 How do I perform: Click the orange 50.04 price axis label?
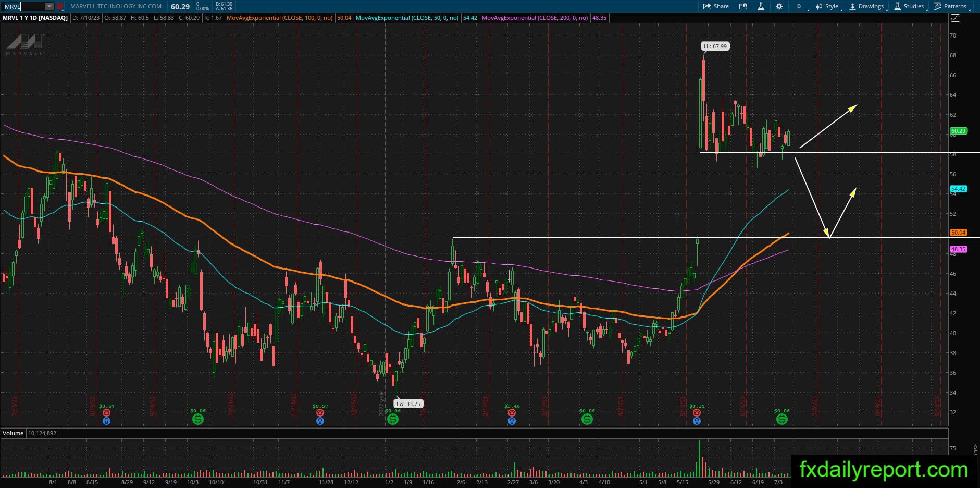(x=959, y=233)
